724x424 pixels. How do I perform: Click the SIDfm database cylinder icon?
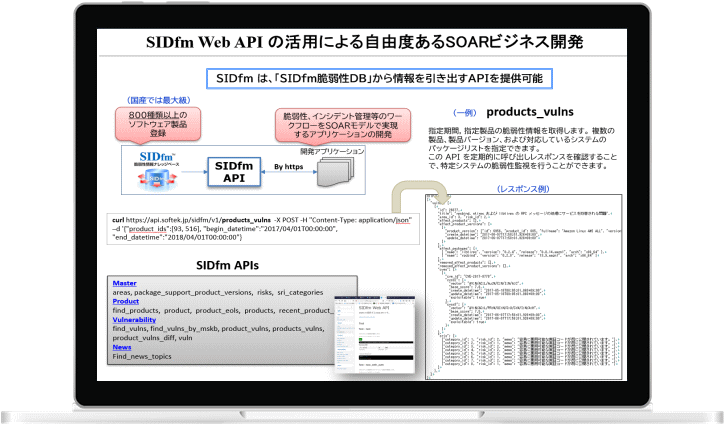click(x=157, y=179)
